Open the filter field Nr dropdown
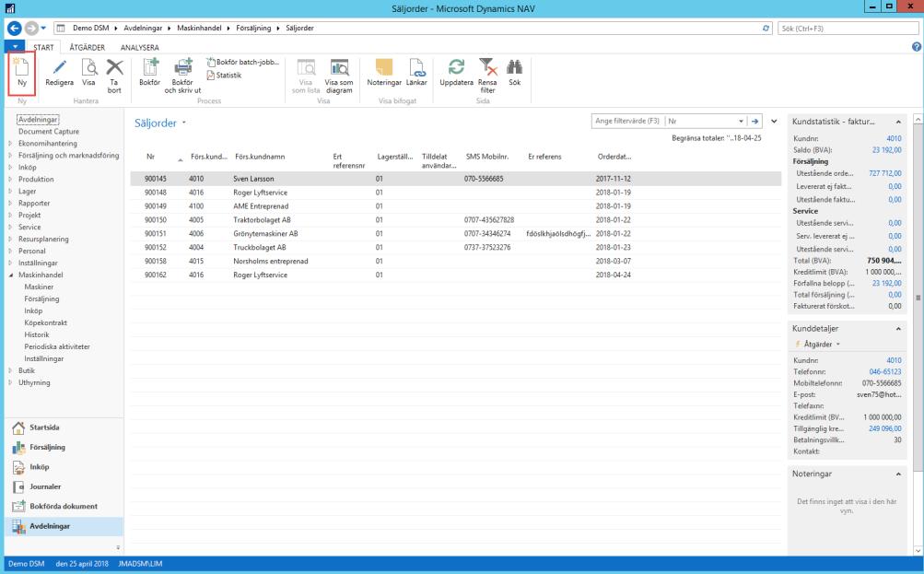Image resolution: width=924 pixels, height=574 pixels. (x=741, y=122)
